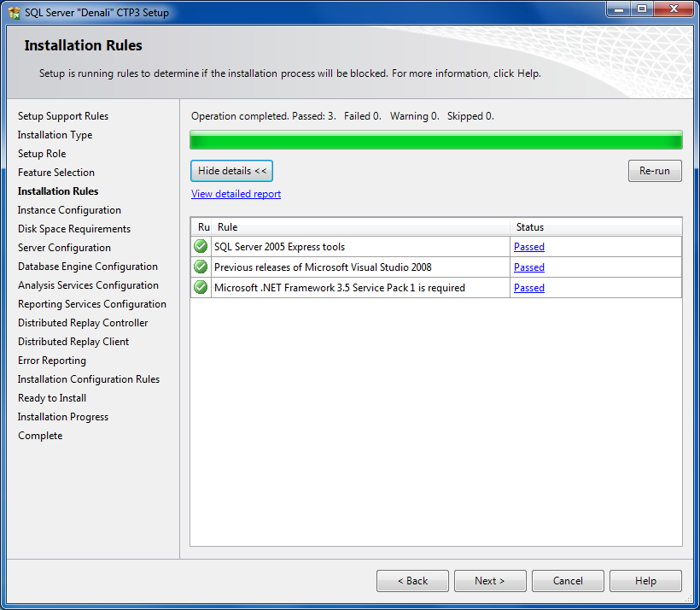Go back to the previous setup page
Screen dimensions: 700x610
412,580
